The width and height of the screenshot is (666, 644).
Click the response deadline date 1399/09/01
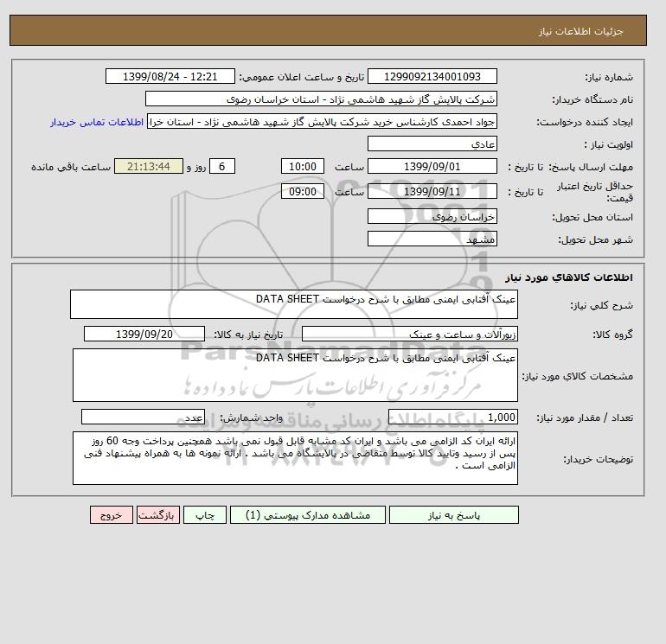click(432, 167)
